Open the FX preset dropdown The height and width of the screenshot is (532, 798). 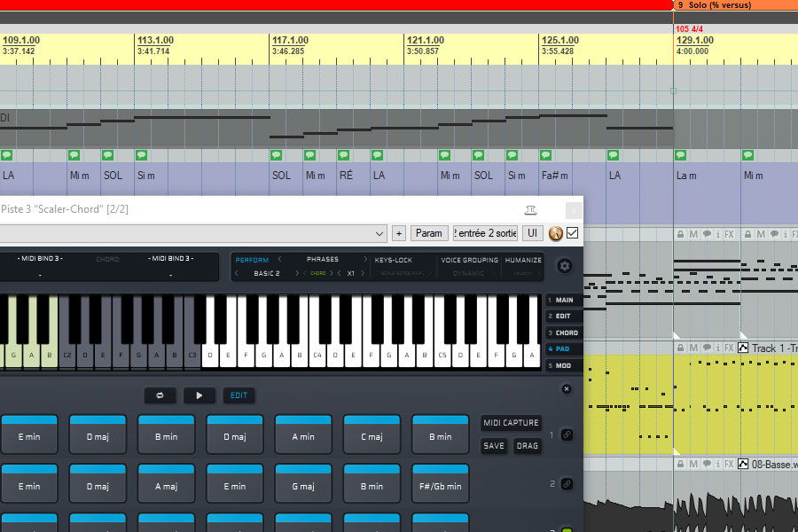(380, 233)
